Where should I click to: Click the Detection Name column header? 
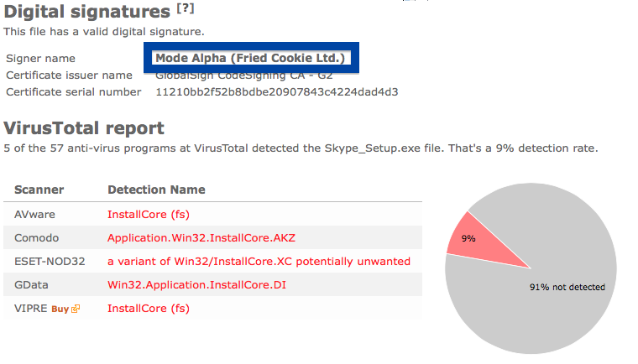[156, 190]
